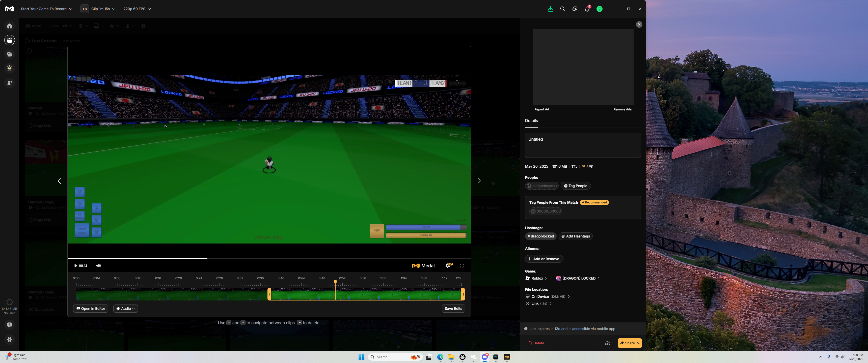Open the notifications bell
Screen dimensions: 868x363
point(587,9)
